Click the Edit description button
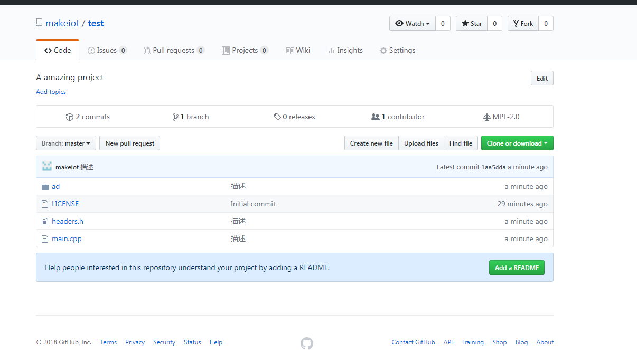Screen dimensions: 637x364 pos(542,78)
